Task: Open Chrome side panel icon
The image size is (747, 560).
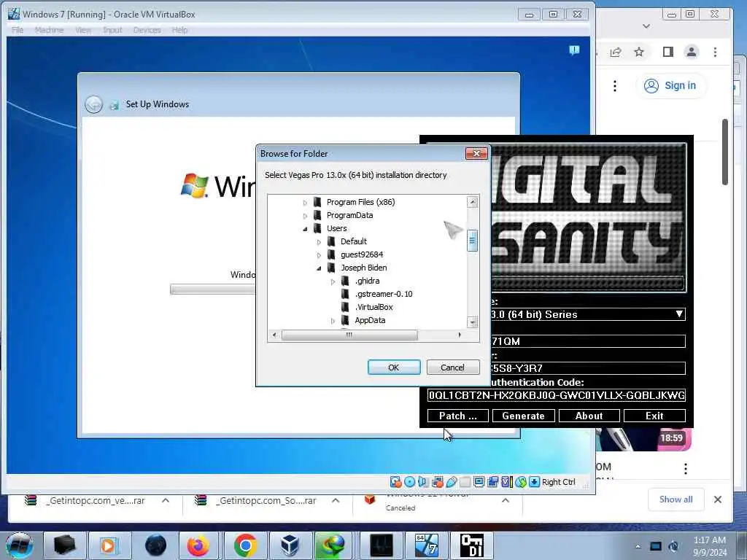Action: pyautogui.click(x=668, y=52)
